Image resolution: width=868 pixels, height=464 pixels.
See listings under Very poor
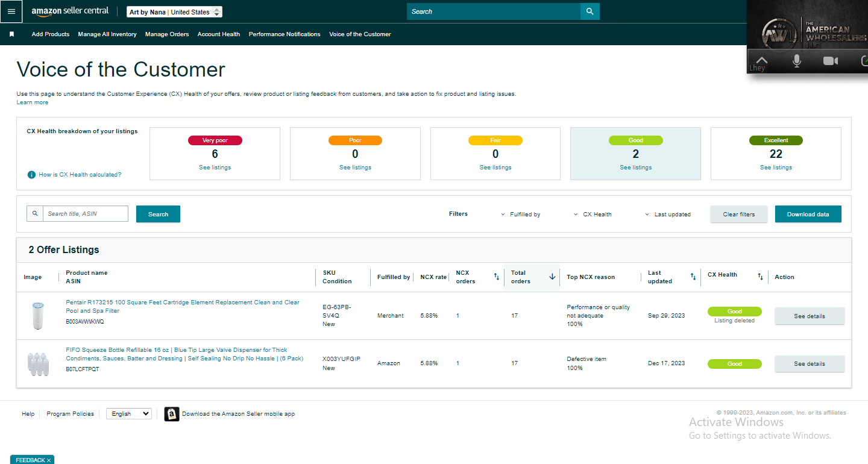pos(215,168)
